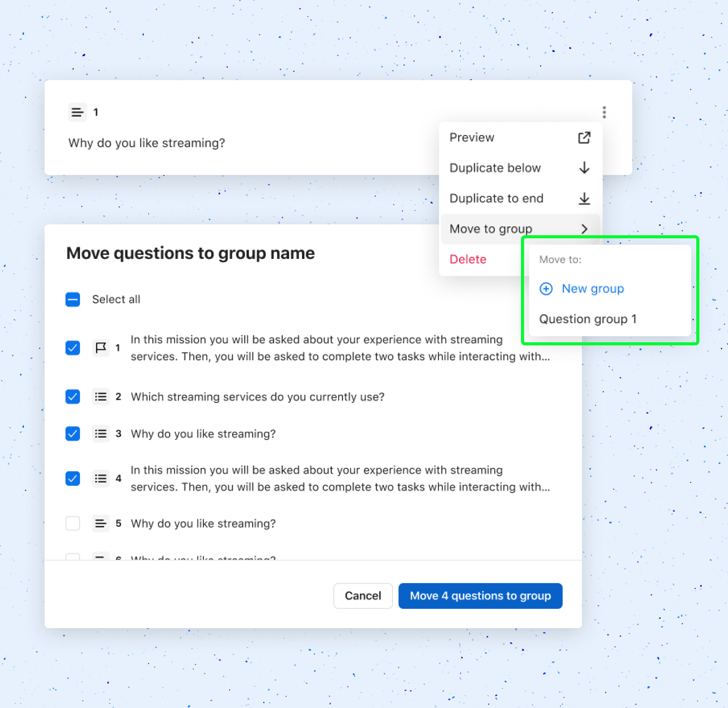Click the list icon on question 4
Viewport: 728px width, 708px height.
click(x=101, y=478)
